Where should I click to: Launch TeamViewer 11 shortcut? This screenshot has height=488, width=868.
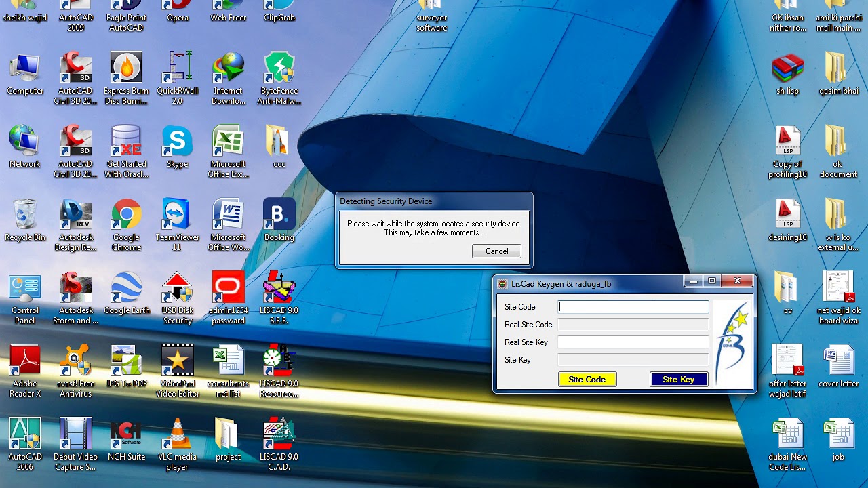point(177,225)
